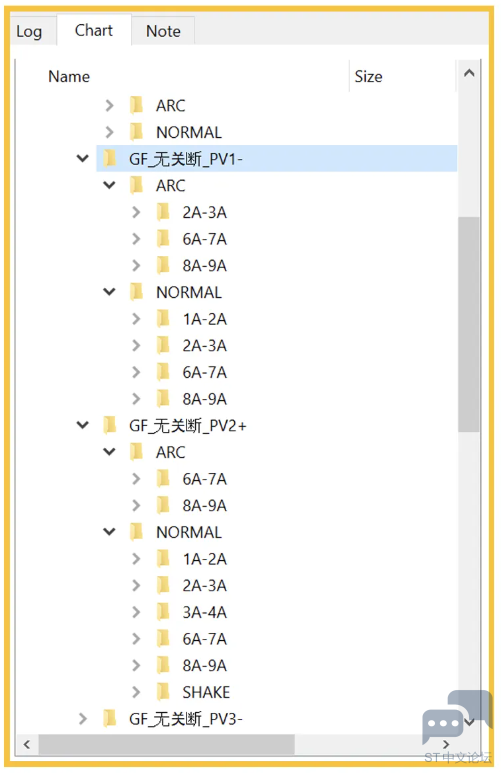
Task: Select the 3A-4A folder label
Action: 205,612
